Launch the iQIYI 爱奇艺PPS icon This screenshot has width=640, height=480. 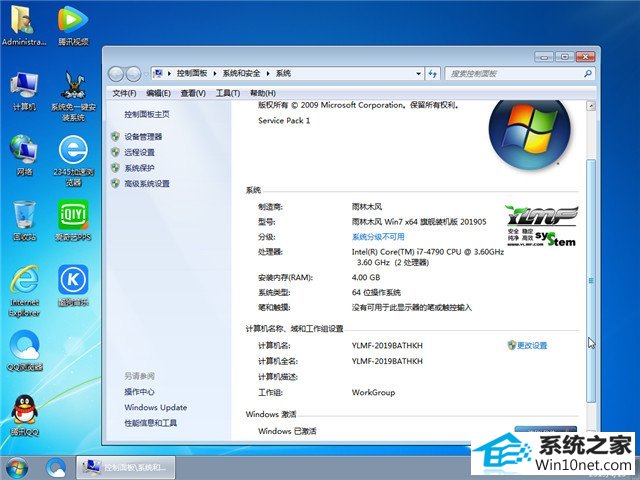(x=73, y=220)
